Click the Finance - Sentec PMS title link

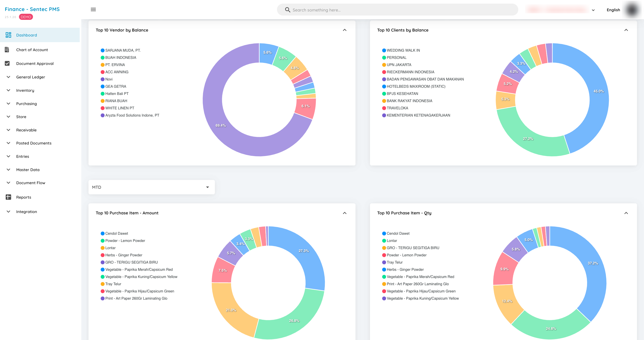click(32, 9)
